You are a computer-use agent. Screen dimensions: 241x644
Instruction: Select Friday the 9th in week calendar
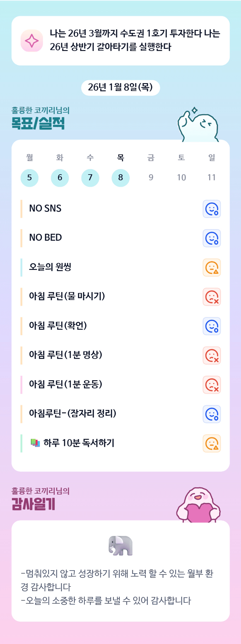coord(151,178)
